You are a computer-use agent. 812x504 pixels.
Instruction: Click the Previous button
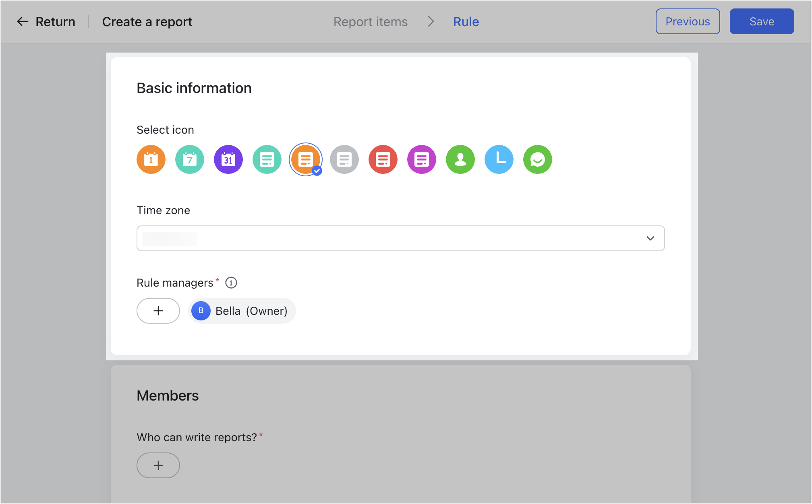687,21
